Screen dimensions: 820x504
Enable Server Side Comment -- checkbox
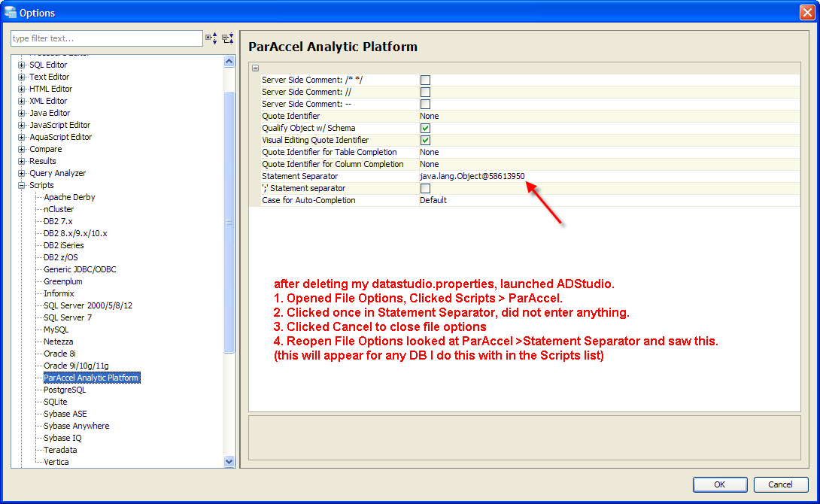click(425, 104)
